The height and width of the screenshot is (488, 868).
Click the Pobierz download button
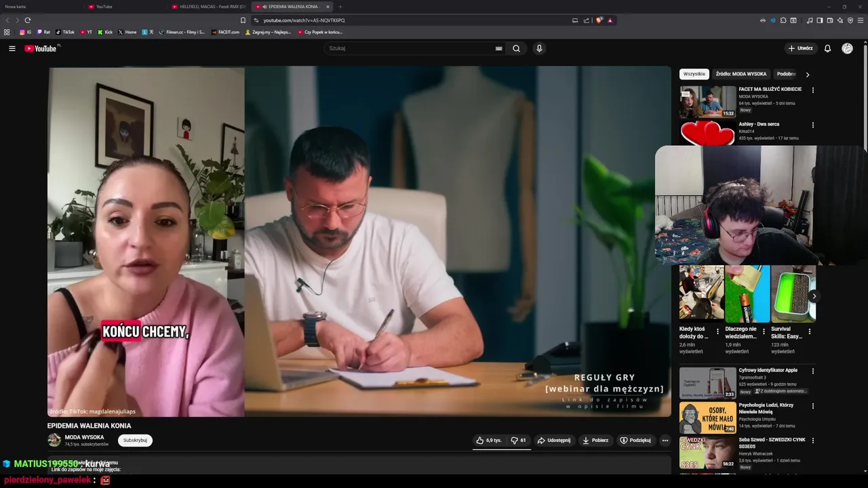pyautogui.click(x=595, y=440)
